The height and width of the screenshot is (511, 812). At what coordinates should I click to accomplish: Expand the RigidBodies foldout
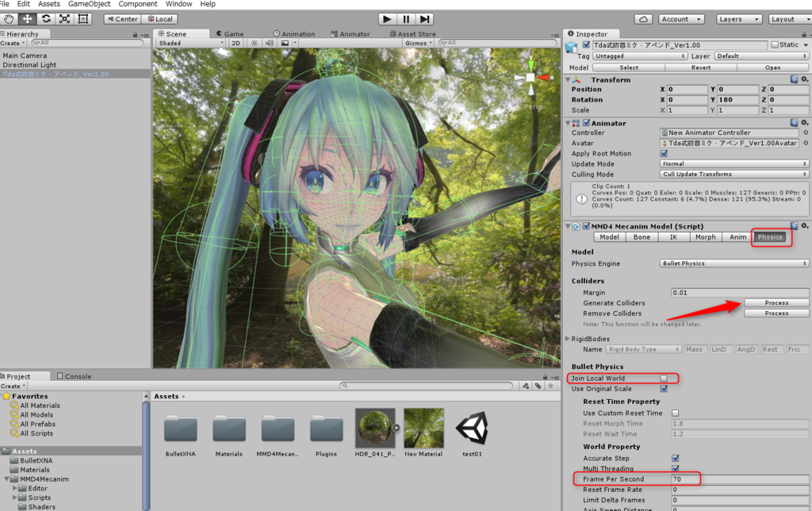click(x=568, y=339)
